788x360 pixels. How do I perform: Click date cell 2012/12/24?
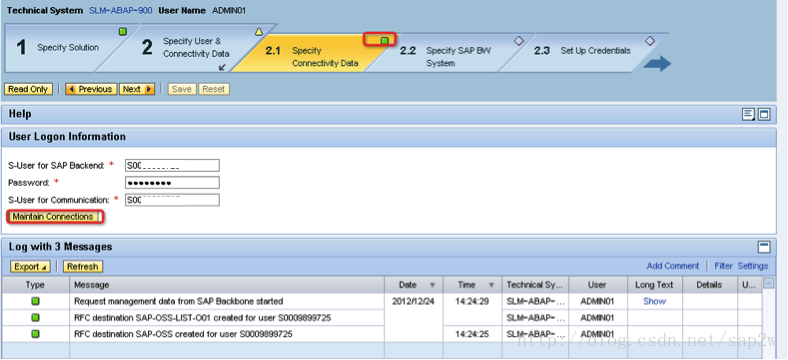pyautogui.click(x=414, y=301)
